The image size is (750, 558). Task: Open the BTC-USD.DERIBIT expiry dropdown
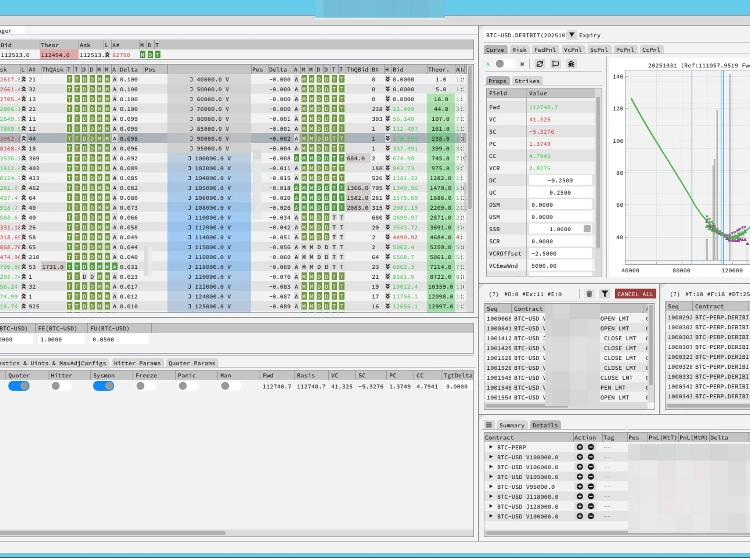572,34
